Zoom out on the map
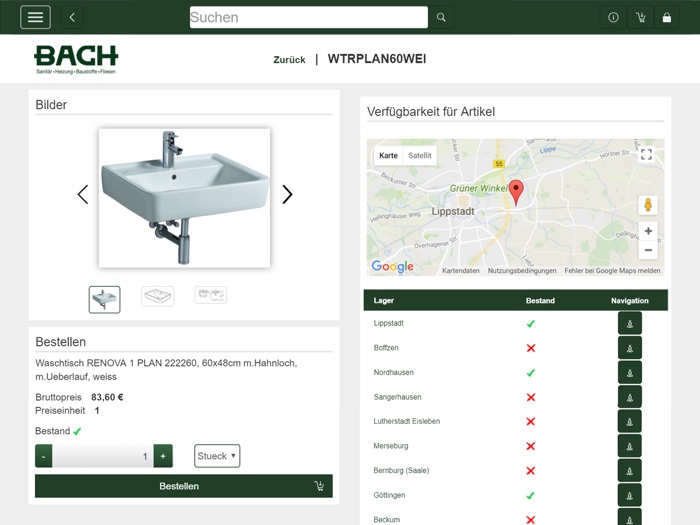 pyautogui.click(x=648, y=250)
